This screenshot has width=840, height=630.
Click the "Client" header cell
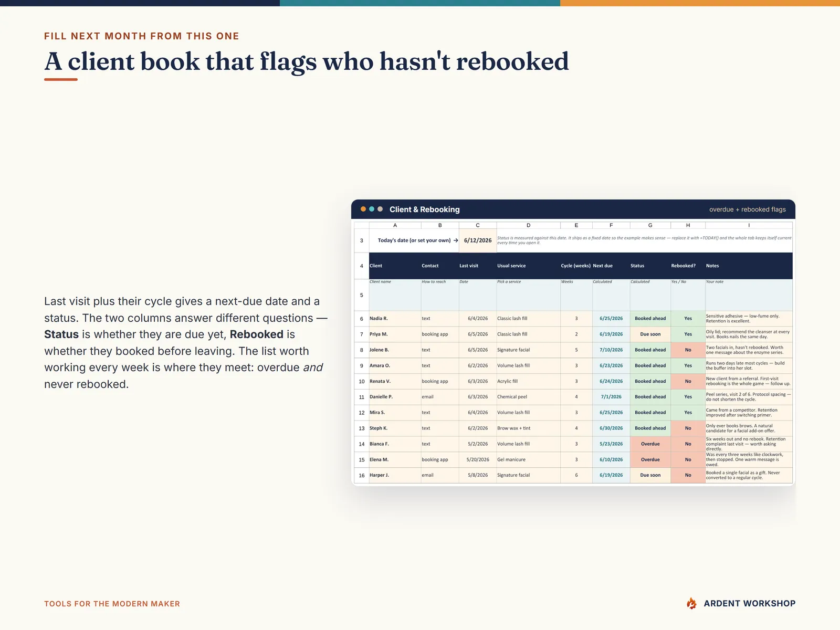pyautogui.click(x=395, y=266)
